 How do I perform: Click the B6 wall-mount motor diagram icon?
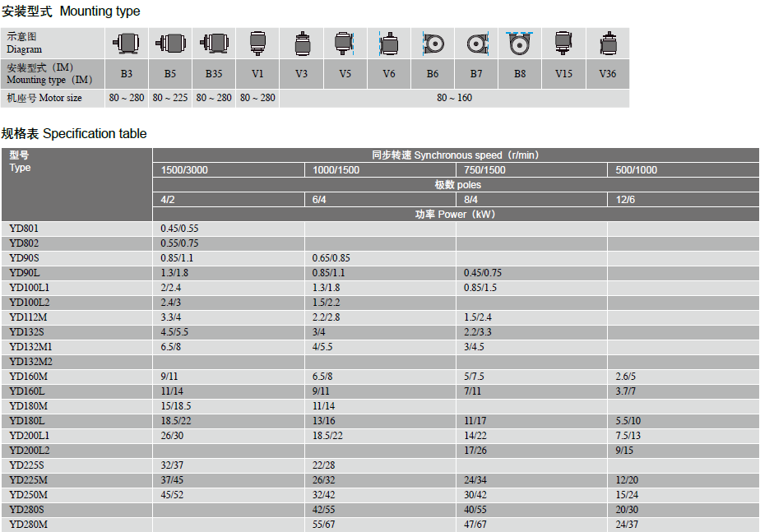point(433,44)
